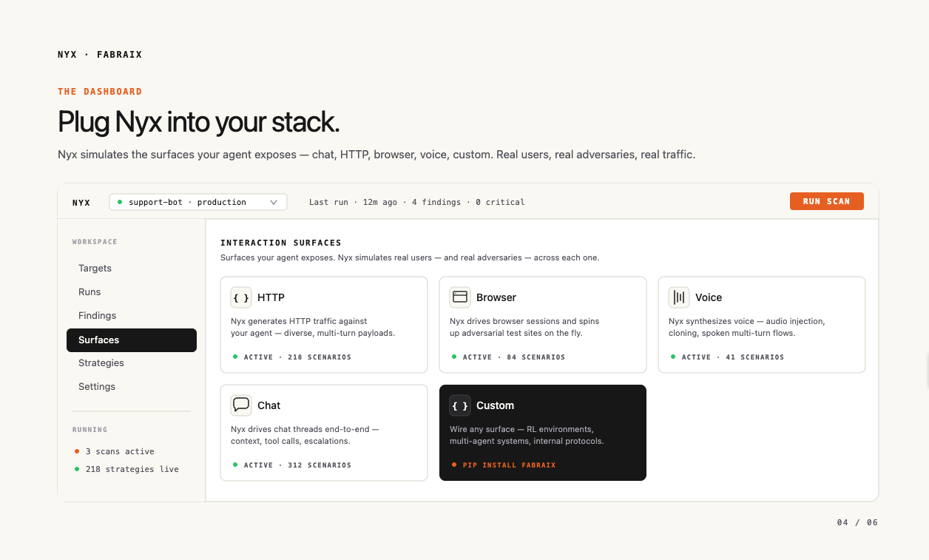Click the NYX logo in dashboard header

[x=81, y=203]
